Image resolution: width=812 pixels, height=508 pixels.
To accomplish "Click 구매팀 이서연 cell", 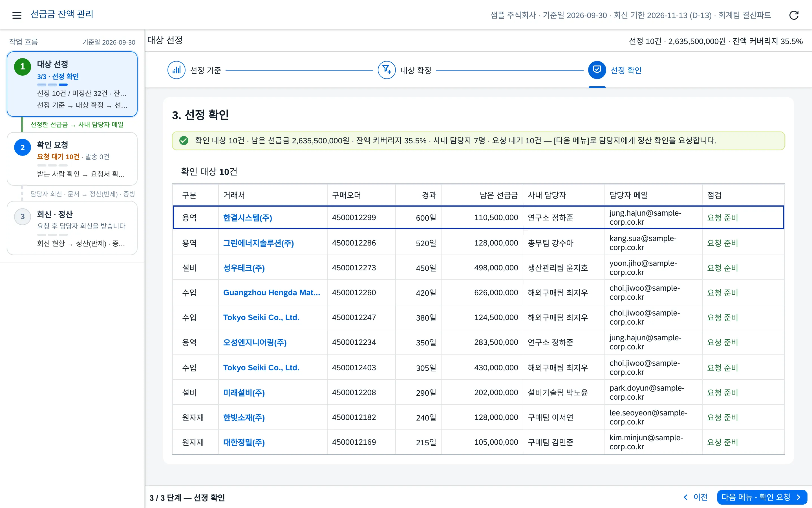I will tap(550, 417).
